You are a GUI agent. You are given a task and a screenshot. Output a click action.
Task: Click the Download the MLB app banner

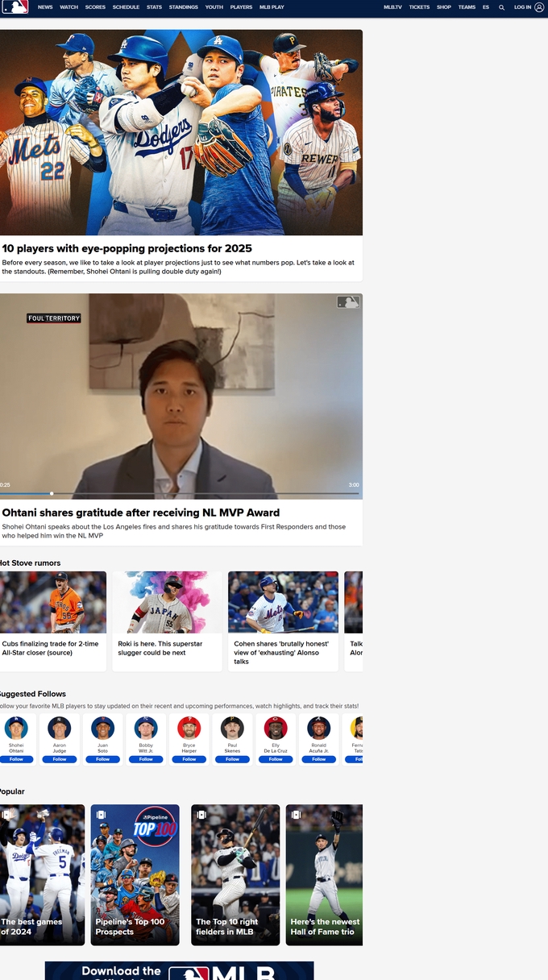pyautogui.click(x=179, y=970)
